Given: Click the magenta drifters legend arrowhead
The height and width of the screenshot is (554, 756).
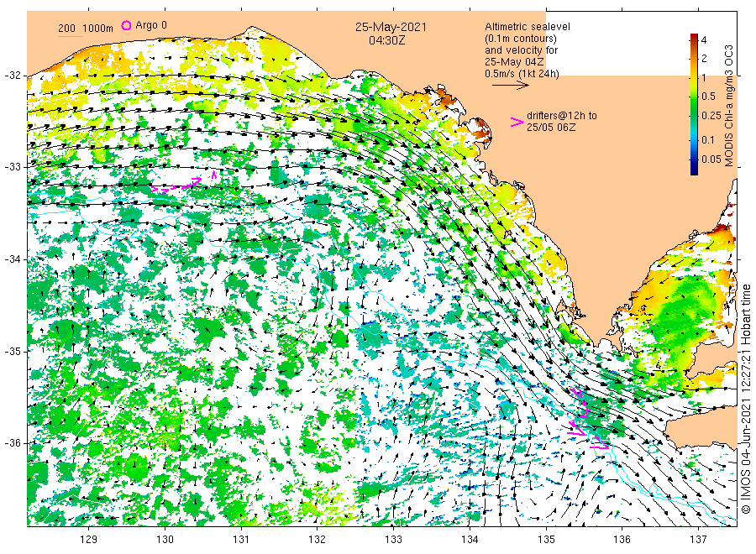Looking at the screenshot, I should [517, 122].
